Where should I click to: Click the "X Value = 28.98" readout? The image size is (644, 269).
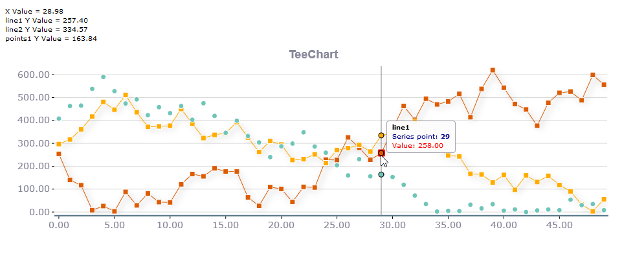34,11
